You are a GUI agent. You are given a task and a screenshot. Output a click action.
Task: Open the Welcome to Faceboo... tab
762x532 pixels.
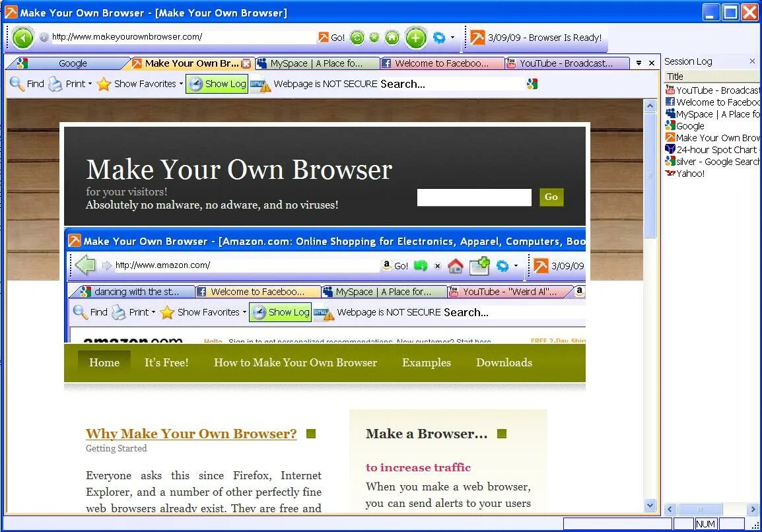point(442,63)
